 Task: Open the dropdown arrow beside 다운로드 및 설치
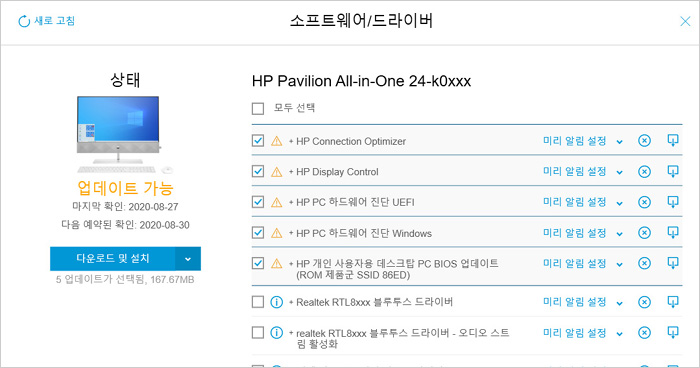click(x=188, y=259)
